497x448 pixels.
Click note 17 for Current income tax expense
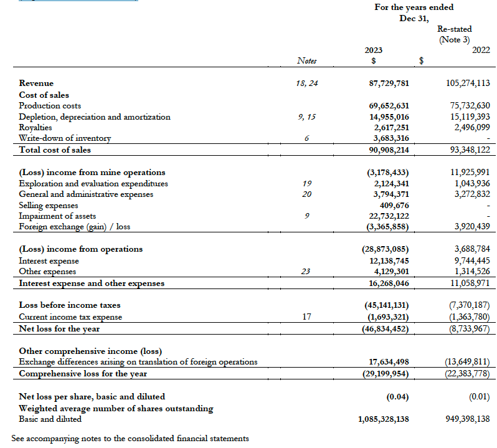point(306,317)
